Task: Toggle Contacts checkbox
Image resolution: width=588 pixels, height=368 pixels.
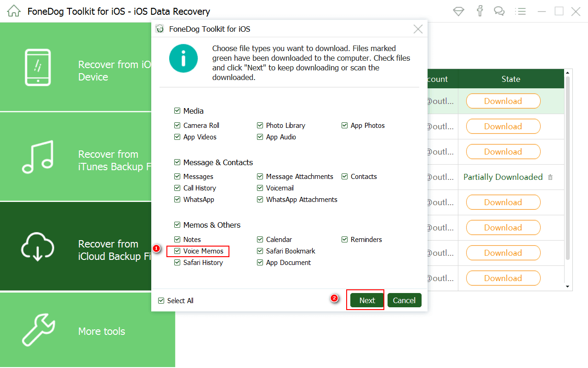Action: click(344, 176)
